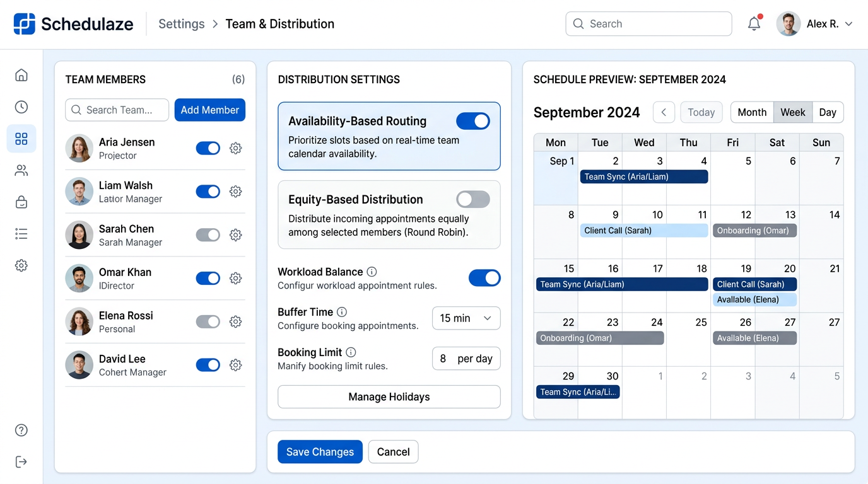Turn off Availability-Based Routing toggle
The height and width of the screenshot is (484, 868).
473,121
